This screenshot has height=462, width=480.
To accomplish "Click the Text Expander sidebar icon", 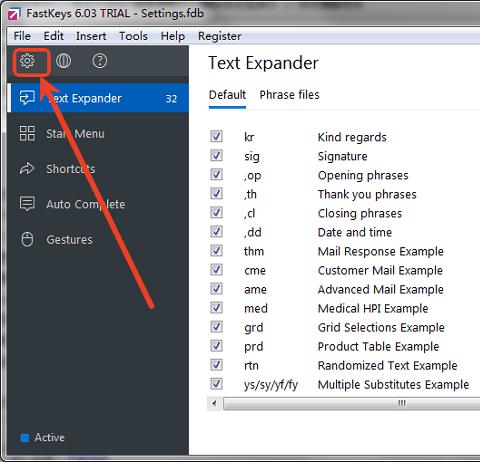I will [x=27, y=98].
